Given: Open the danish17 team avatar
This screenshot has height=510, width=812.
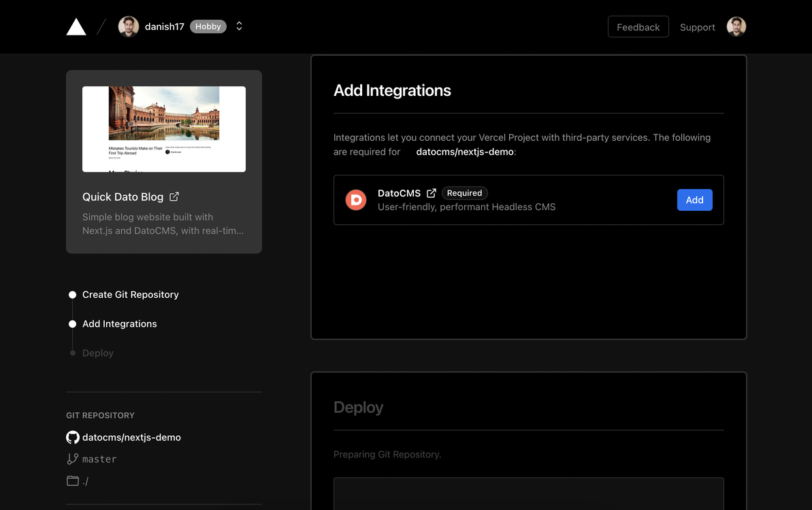Looking at the screenshot, I should point(129,27).
